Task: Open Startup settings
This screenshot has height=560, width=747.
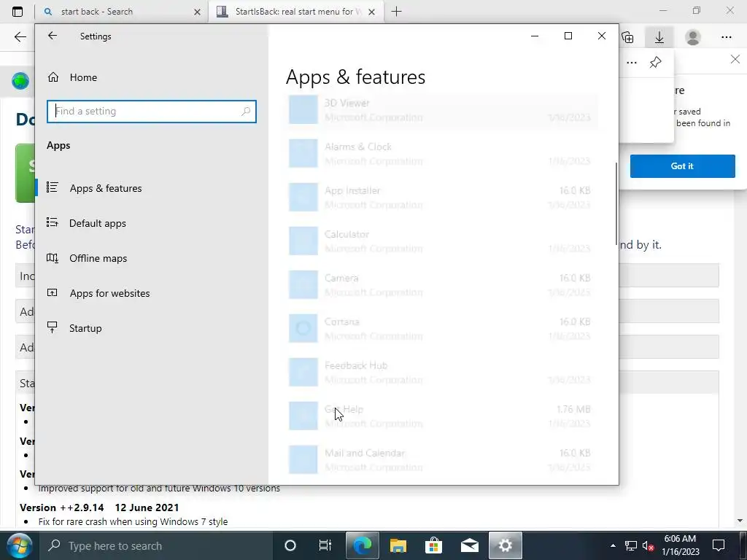Action: coord(152,328)
